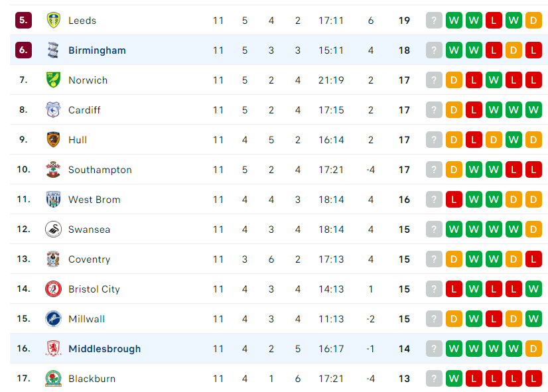Click the Cardiff bluebird crest icon
548x392 pixels.
coord(54,109)
